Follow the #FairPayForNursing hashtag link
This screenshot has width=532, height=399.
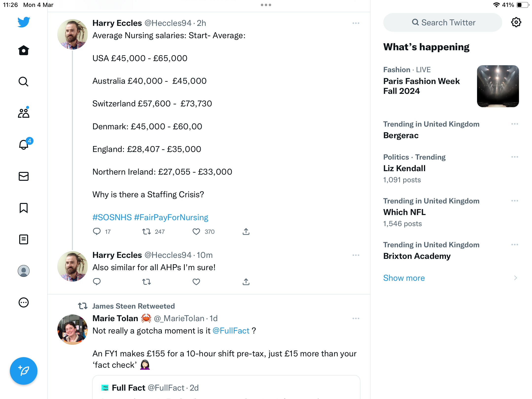point(171,217)
